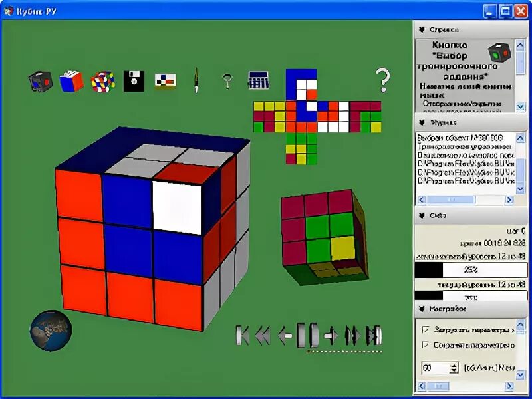
Task: Click the speed value input field
Action: pyautogui.click(x=436, y=368)
